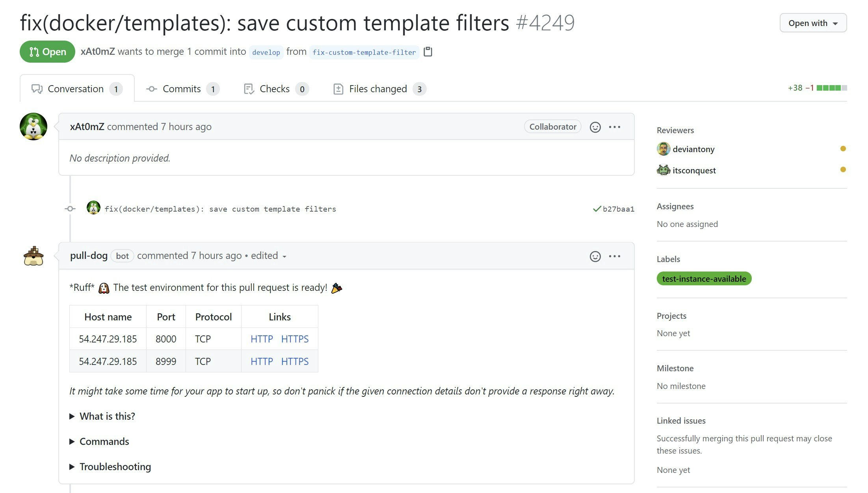Expand the What is this? section

click(x=107, y=416)
